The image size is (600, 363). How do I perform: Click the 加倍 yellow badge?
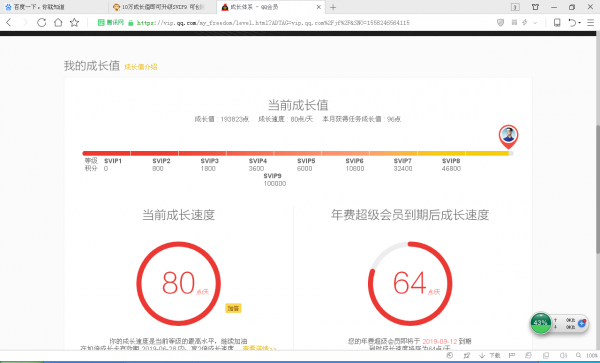pyautogui.click(x=233, y=308)
